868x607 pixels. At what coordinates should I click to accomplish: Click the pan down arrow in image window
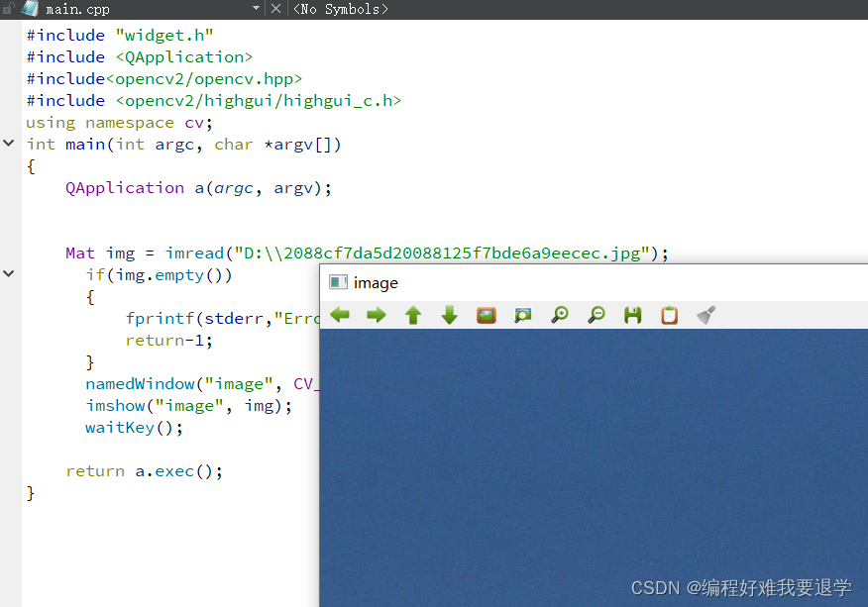(x=450, y=316)
